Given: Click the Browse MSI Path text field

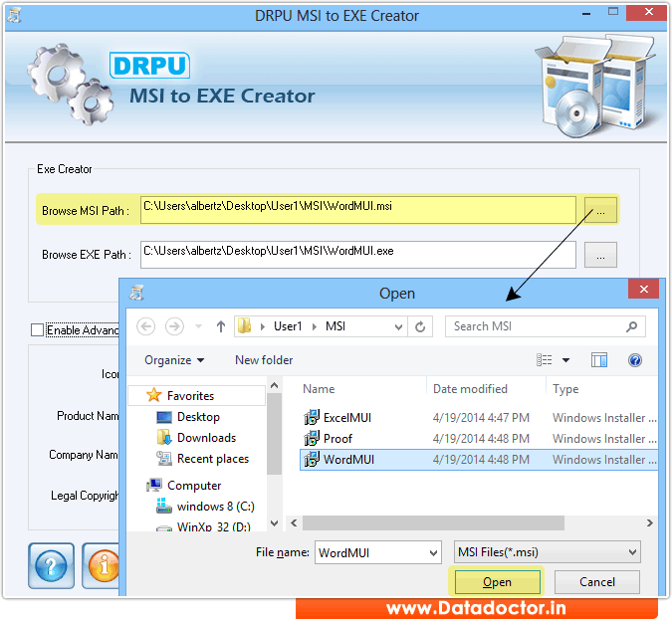Looking at the screenshot, I should point(358,210).
